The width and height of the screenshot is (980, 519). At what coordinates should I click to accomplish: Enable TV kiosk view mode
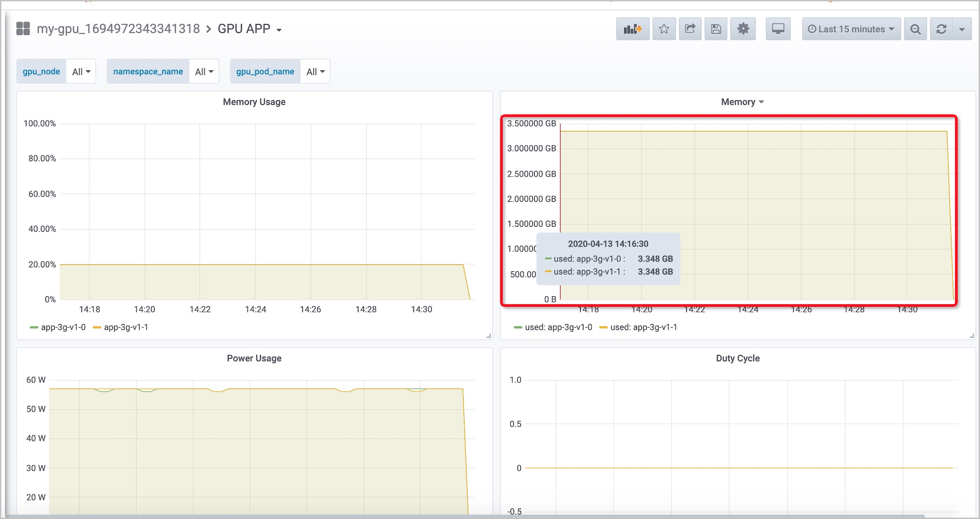tap(778, 28)
